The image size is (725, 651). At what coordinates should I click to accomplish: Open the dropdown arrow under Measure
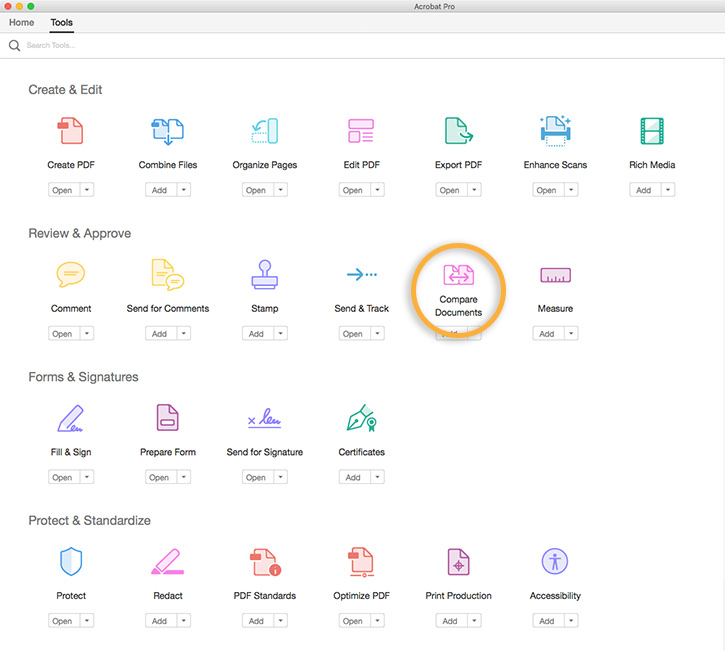[x=571, y=333]
